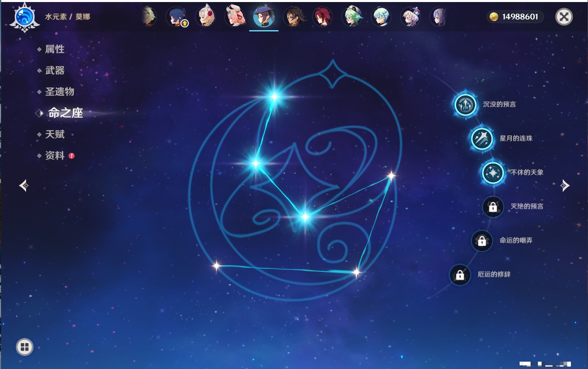Viewport: 588px width, 369px height.
Task: Select the blonde-haired character portrait at row start
Action: [149, 17]
